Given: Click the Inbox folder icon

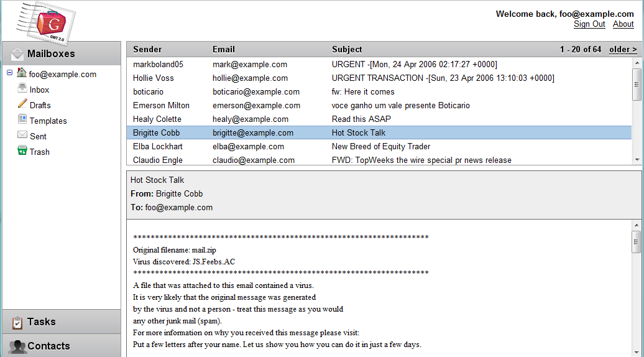Looking at the screenshot, I should (x=22, y=89).
